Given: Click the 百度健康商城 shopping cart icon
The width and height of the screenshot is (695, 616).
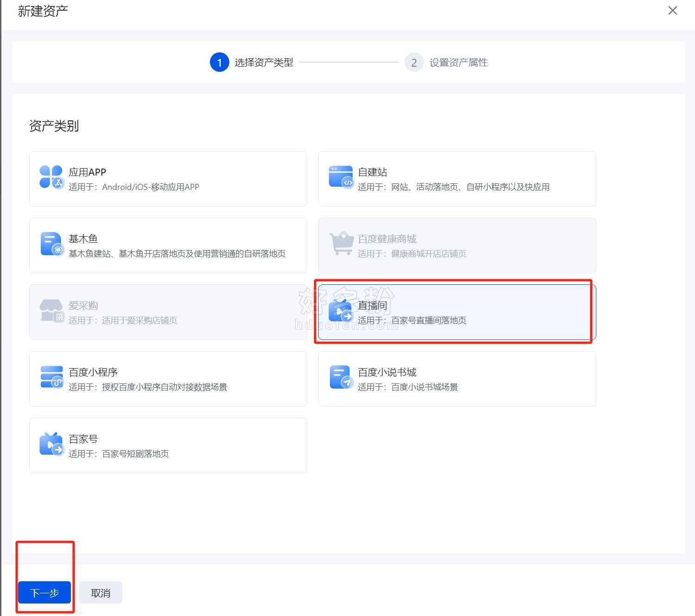Looking at the screenshot, I should click(x=341, y=244).
